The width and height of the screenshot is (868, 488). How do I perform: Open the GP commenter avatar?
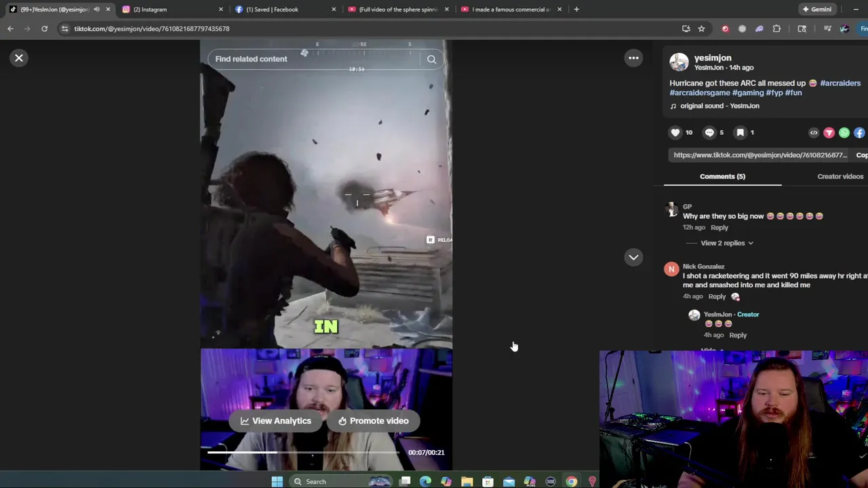[x=671, y=209]
